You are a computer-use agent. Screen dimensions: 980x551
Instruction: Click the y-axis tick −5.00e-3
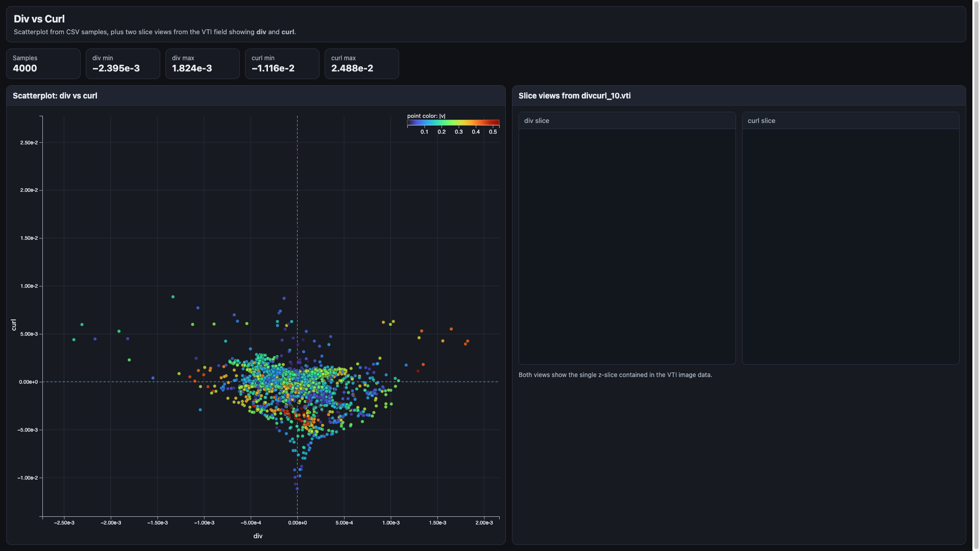tap(28, 430)
